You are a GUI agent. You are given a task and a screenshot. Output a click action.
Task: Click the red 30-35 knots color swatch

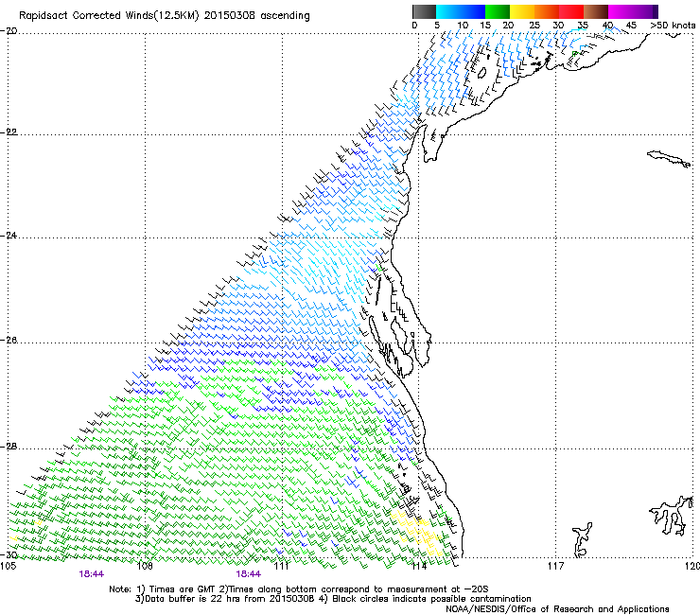571,11
